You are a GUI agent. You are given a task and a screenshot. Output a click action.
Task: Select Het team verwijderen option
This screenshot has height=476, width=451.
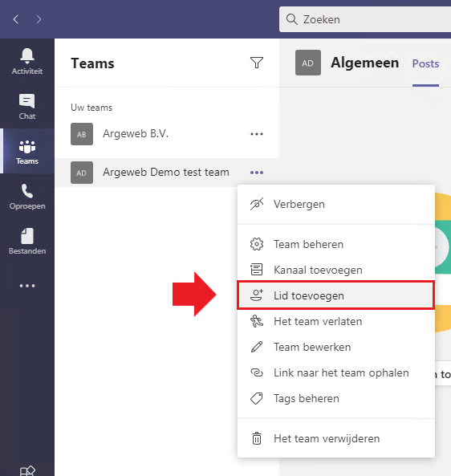[x=336, y=438]
